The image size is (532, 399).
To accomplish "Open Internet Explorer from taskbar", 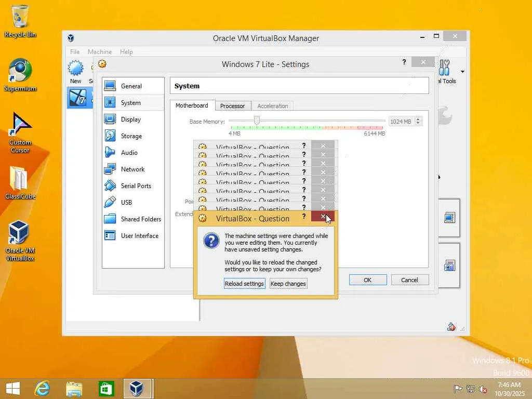I will point(43,389).
